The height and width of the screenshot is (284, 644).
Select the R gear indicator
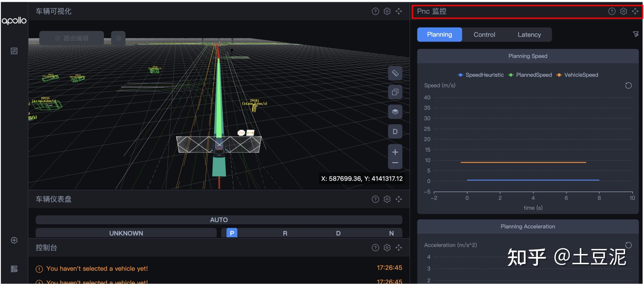(x=285, y=233)
